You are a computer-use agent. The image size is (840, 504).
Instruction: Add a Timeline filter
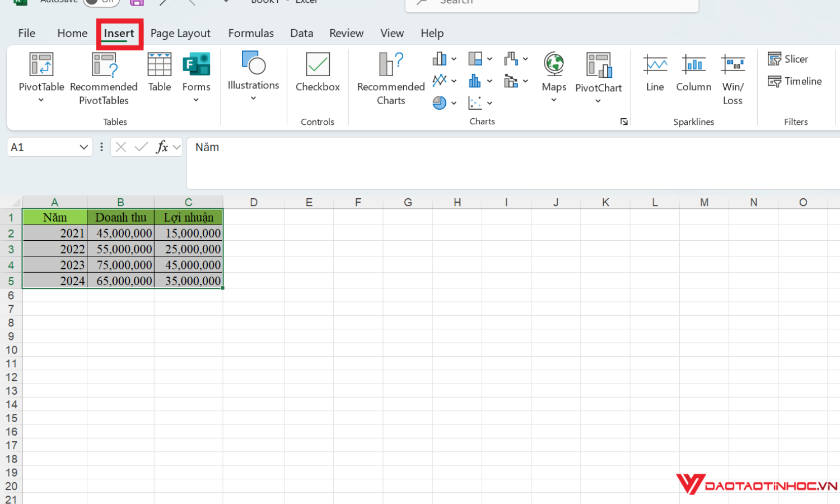[795, 81]
